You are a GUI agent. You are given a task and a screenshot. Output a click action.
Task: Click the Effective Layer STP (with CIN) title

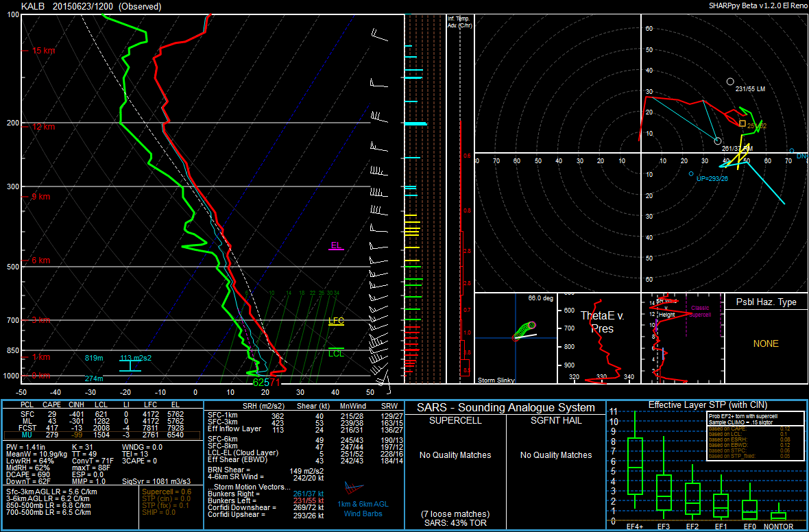706,404
